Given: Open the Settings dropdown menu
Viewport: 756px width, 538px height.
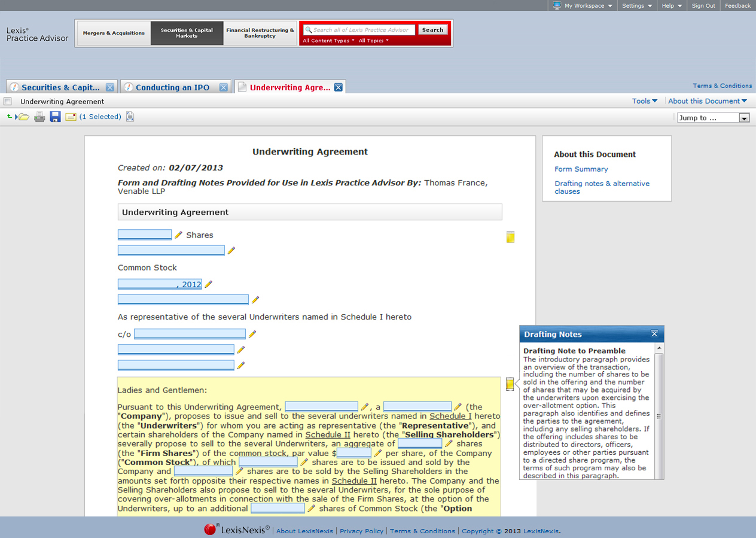Looking at the screenshot, I should [x=637, y=5].
